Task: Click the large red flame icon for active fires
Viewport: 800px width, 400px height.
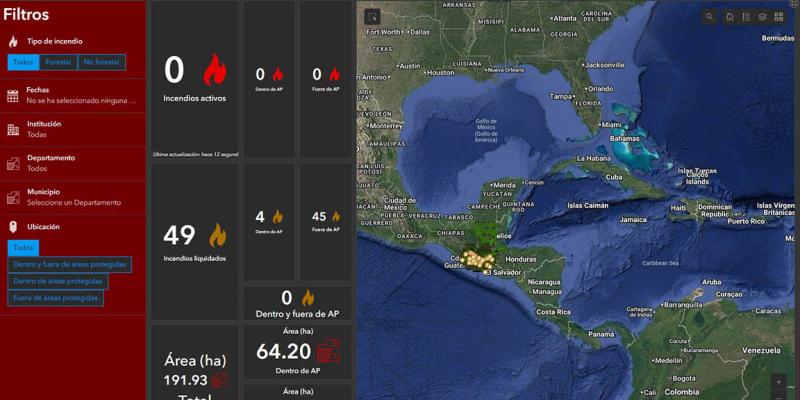Action: pyautogui.click(x=215, y=70)
